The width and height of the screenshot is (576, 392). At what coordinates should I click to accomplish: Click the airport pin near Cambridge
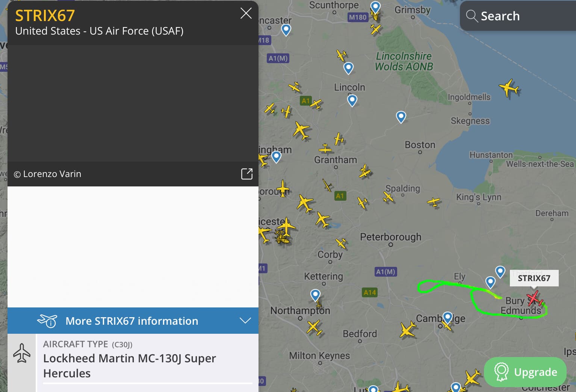447,317
